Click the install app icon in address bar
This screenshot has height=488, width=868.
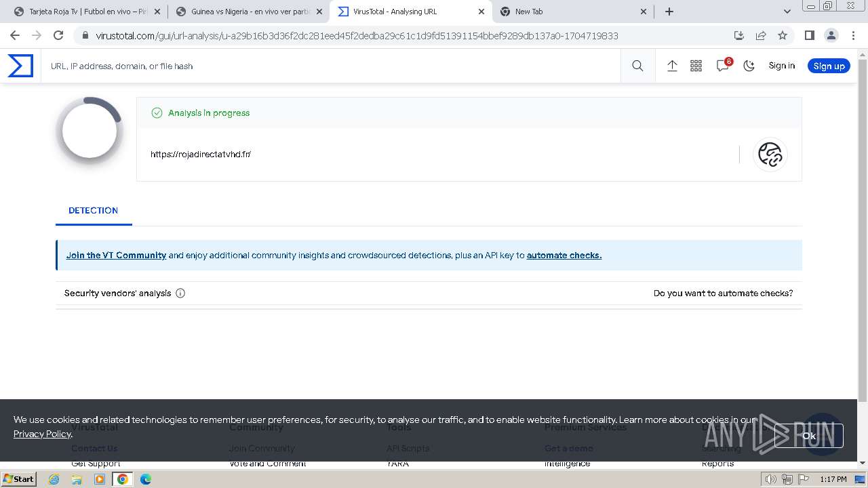[739, 35]
